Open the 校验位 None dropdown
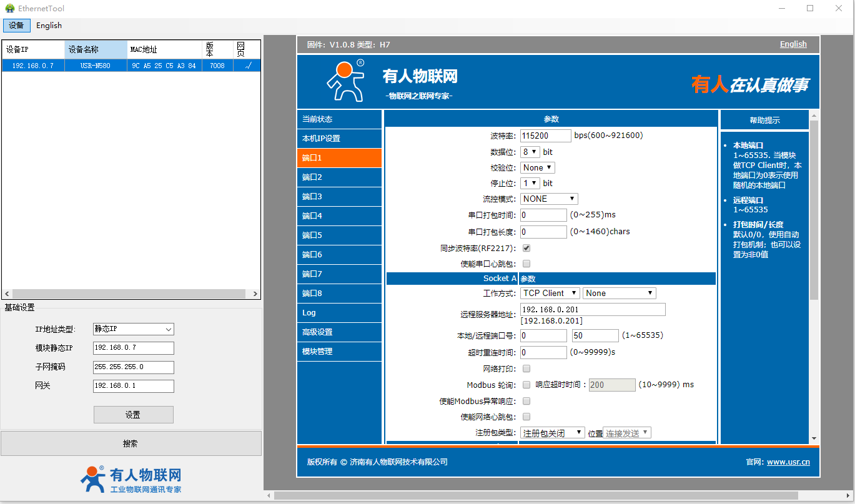The width and height of the screenshot is (855, 504). [x=537, y=167]
